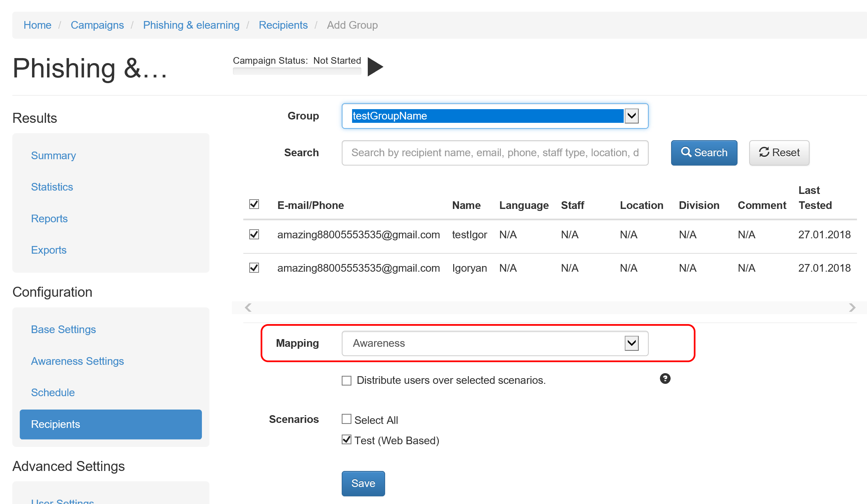Click the campaign status progress bar
This screenshot has width=867, height=504.
tap(297, 71)
